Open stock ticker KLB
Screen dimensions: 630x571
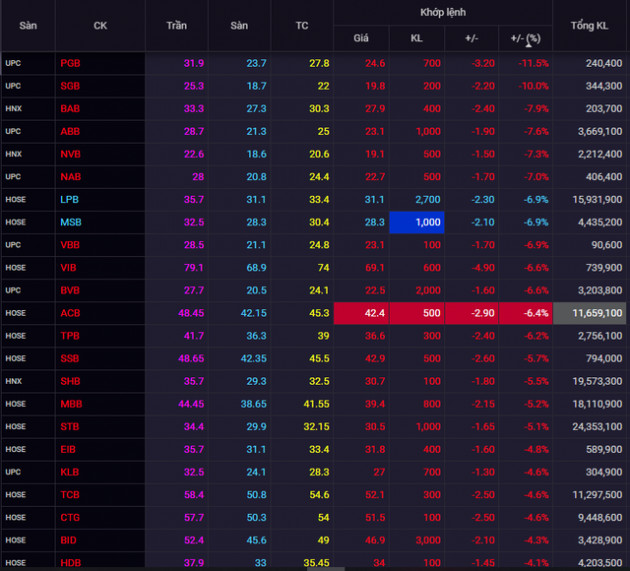pyautogui.click(x=70, y=472)
